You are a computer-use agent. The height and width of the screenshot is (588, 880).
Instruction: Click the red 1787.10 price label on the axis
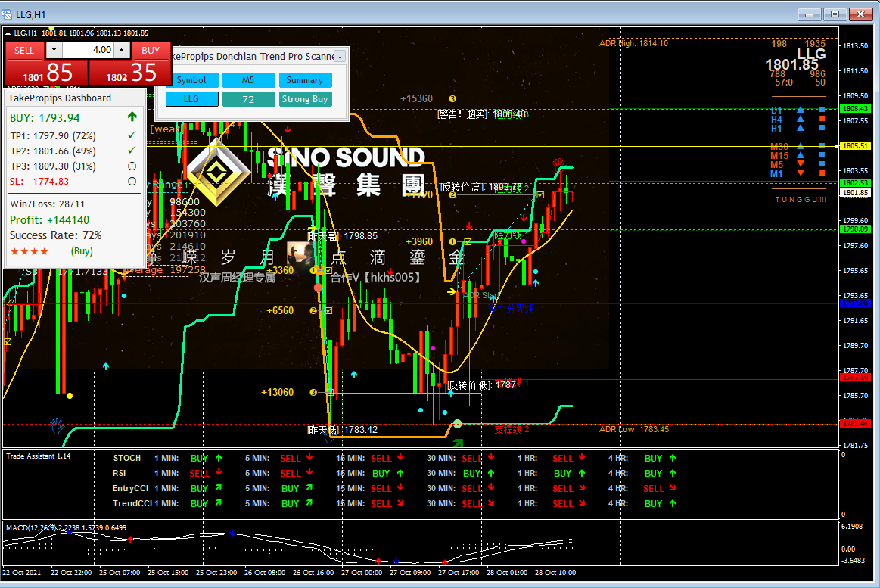click(x=855, y=378)
